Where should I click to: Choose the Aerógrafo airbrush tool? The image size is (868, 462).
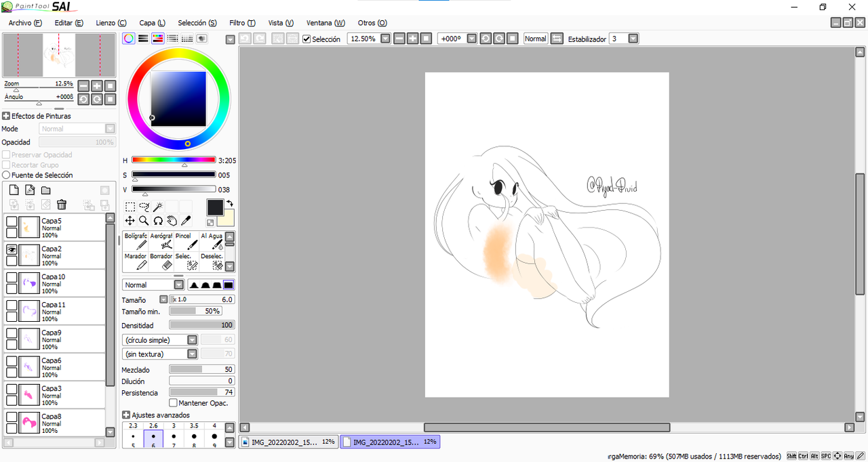point(161,241)
